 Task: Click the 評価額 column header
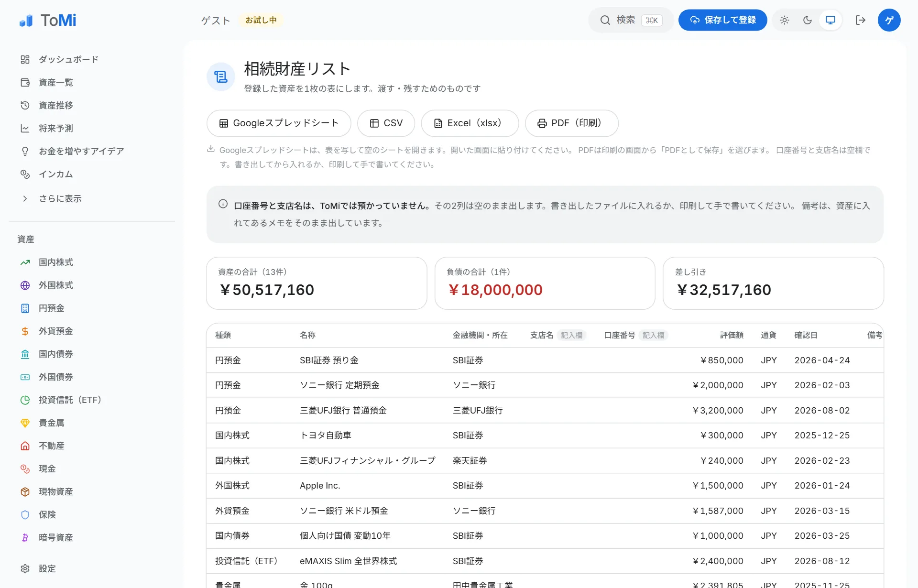732,335
